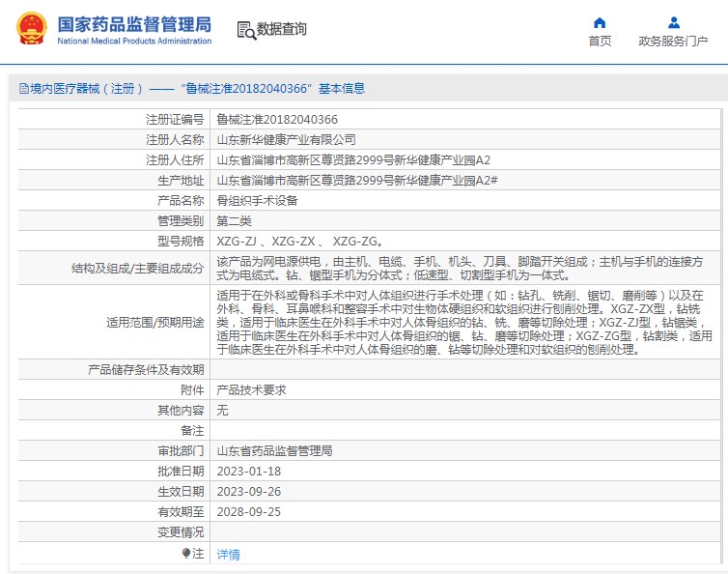Click management class value 第二类
728x574 pixels.
click(234, 220)
